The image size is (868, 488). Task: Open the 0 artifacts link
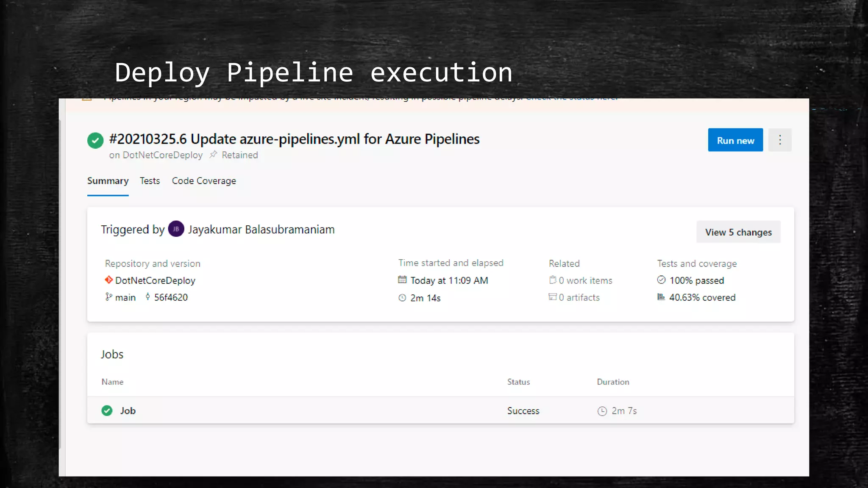[579, 297]
